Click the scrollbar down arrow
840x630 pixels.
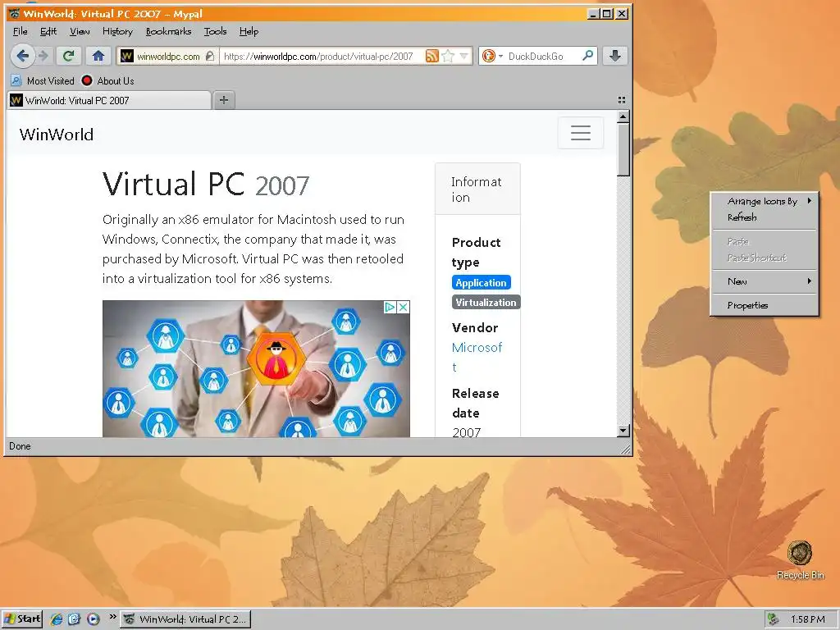pyautogui.click(x=623, y=430)
